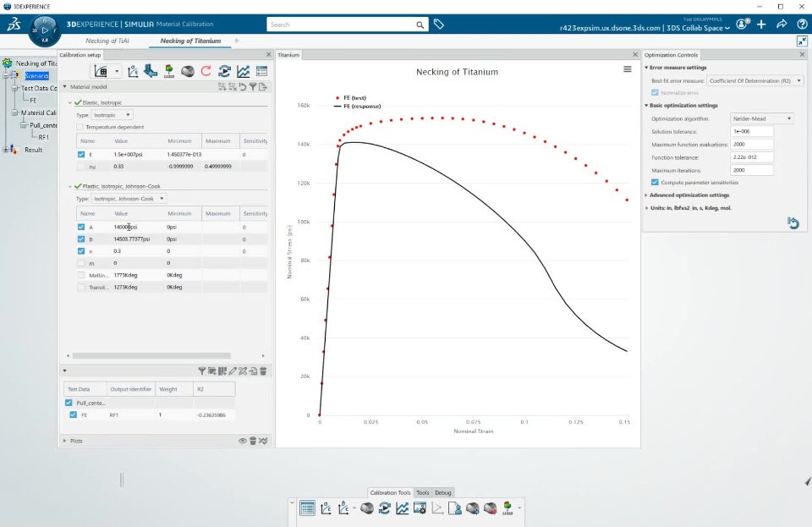812x527 pixels.
Task: Open the Isotropic, Johnson-Cook type dropdown
Action: tap(129, 198)
